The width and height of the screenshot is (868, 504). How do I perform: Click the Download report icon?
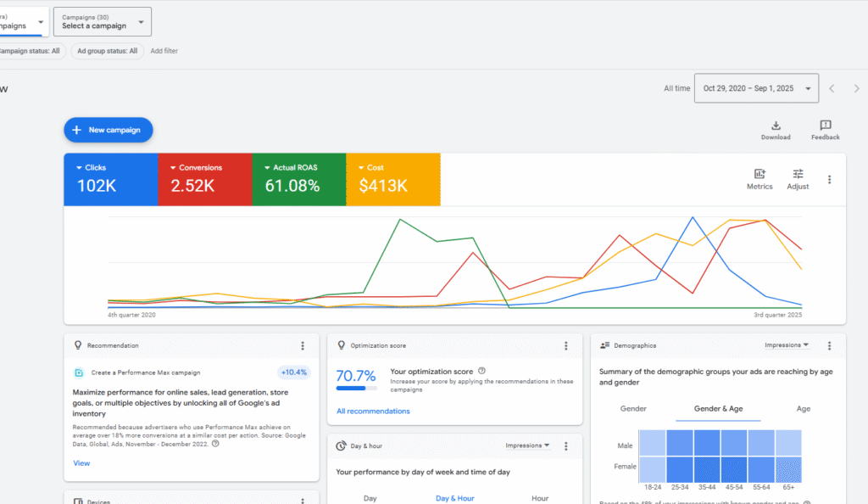776,124
